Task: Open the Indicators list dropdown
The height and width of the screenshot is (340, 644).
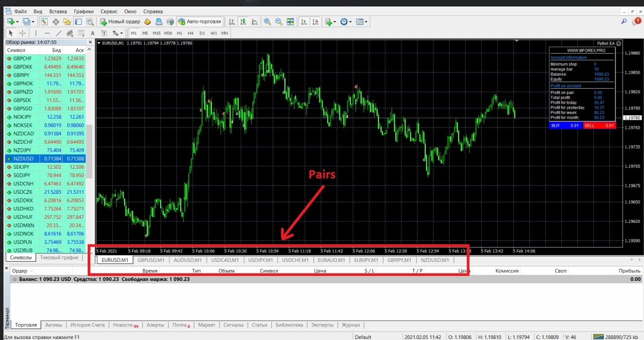Action: click(x=330, y=22)
